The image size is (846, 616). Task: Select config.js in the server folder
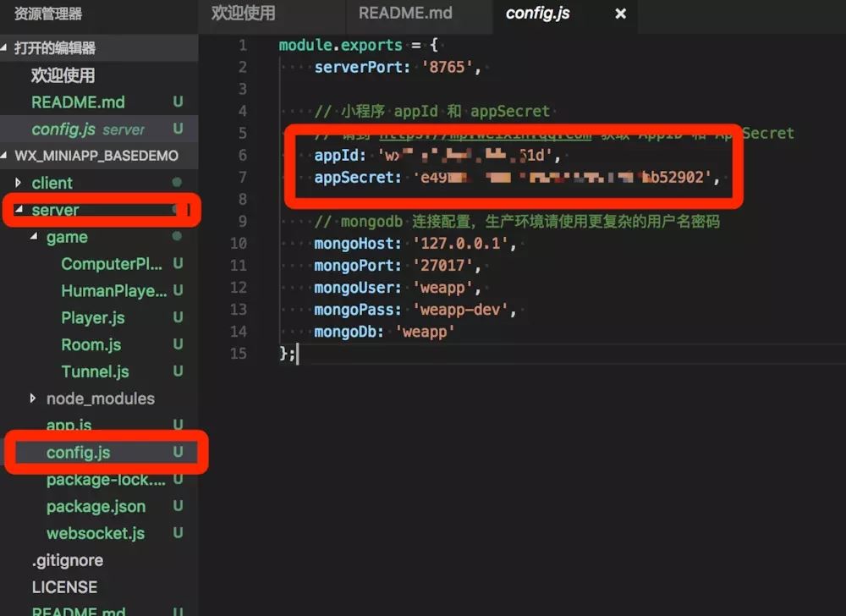click(78, 453)
